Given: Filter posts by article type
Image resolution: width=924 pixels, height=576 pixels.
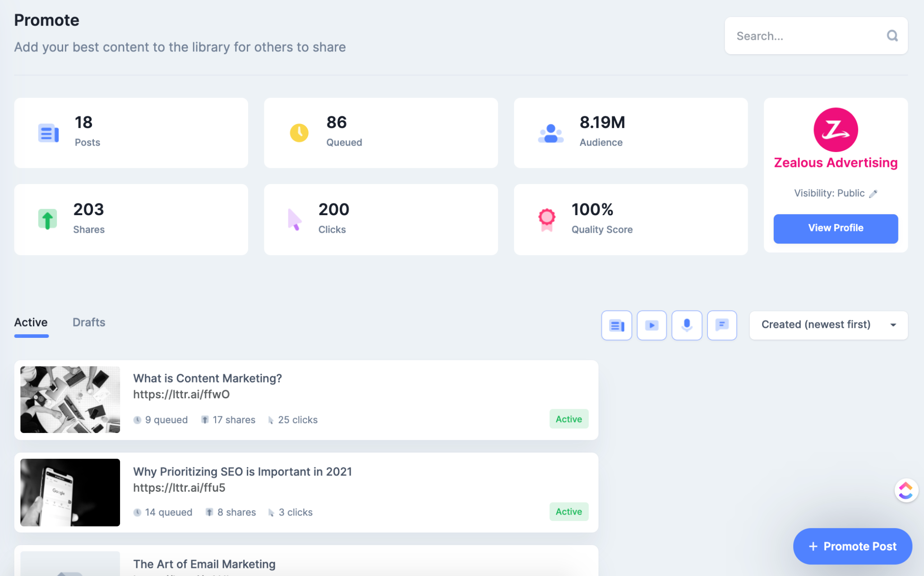Looking at the screenshot, I should pos(616,325).
